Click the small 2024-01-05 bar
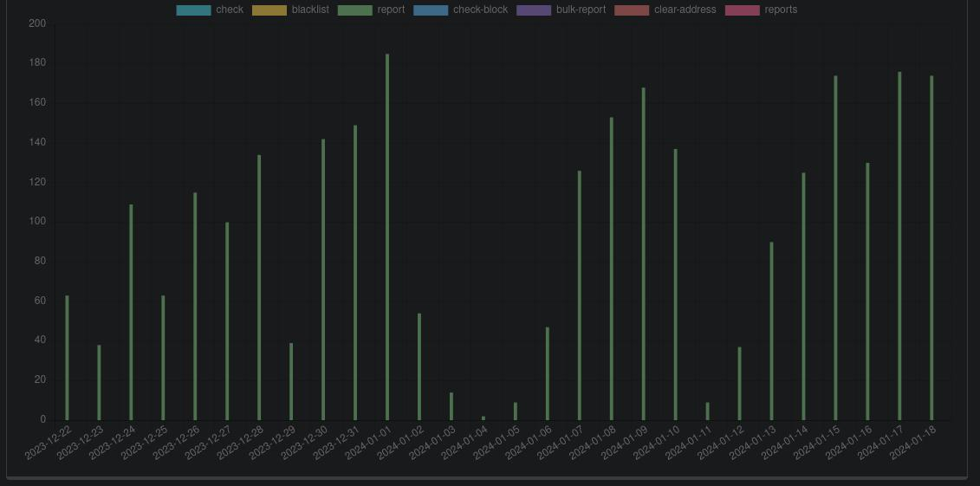The height and width of the screenshot is (486, 980). tap(516, 411)
